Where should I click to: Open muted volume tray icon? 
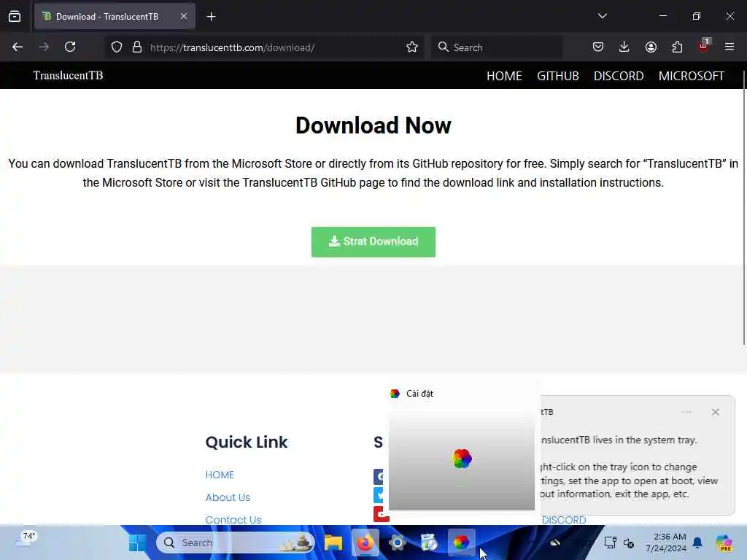coord(629,542)
